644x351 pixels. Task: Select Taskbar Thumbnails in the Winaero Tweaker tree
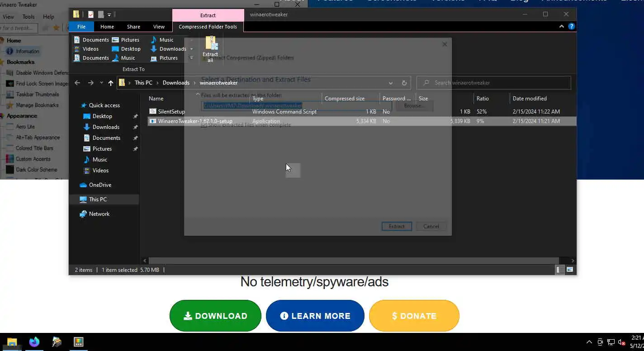37,95
